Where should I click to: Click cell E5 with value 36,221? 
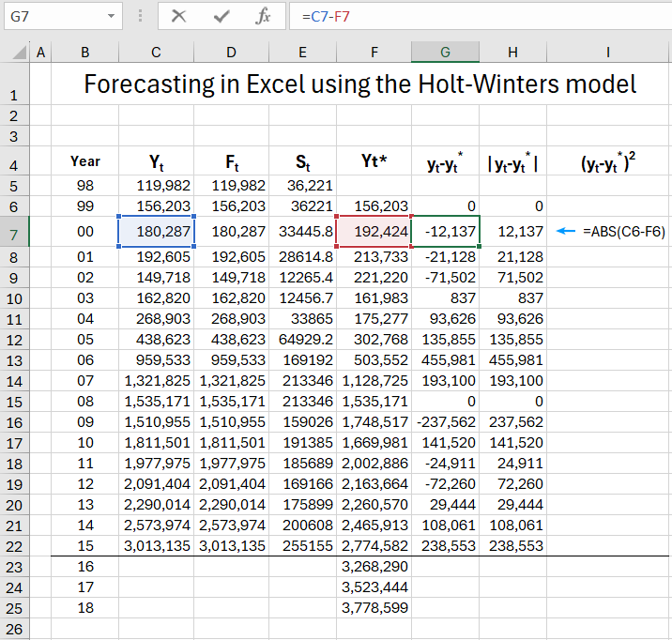[302, 186]
